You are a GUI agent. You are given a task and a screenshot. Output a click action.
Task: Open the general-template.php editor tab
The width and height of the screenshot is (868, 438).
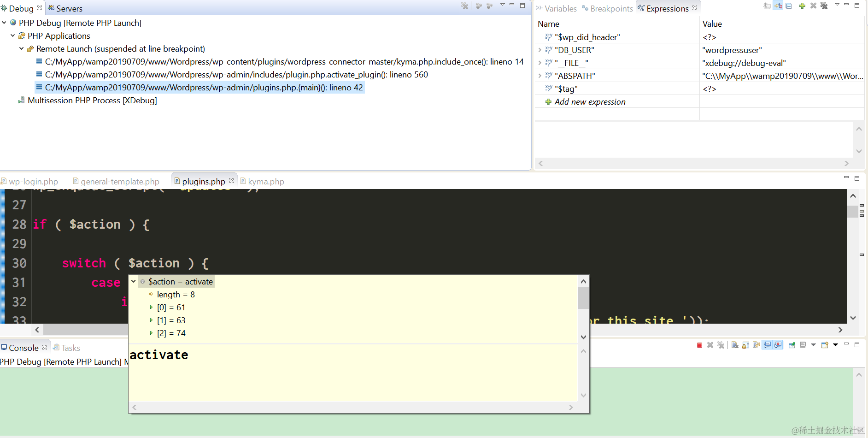116,182
